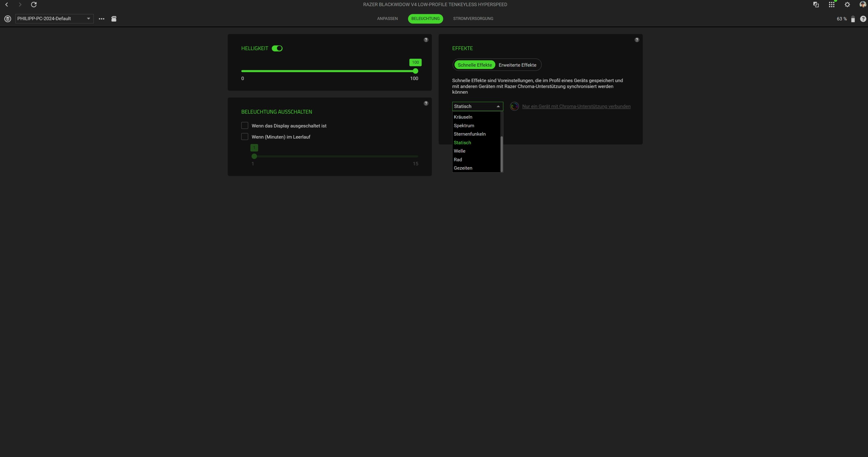This screenshot has width=868, height=457.
Task: Click help icon in Effekte panel
Action: [637, 40]
